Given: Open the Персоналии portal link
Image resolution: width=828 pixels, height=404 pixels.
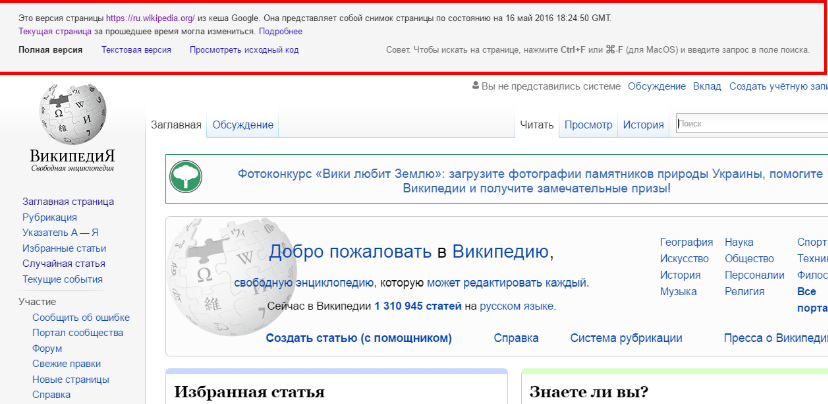Looking at the screenshot, I should tap(754, 275).
